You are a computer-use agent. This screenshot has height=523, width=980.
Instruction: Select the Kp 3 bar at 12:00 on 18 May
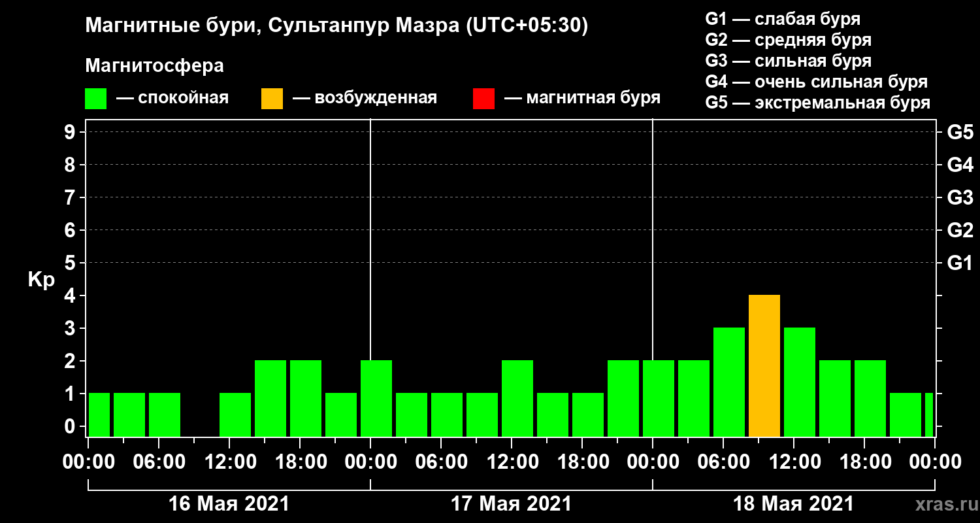(x=800, y=382)
